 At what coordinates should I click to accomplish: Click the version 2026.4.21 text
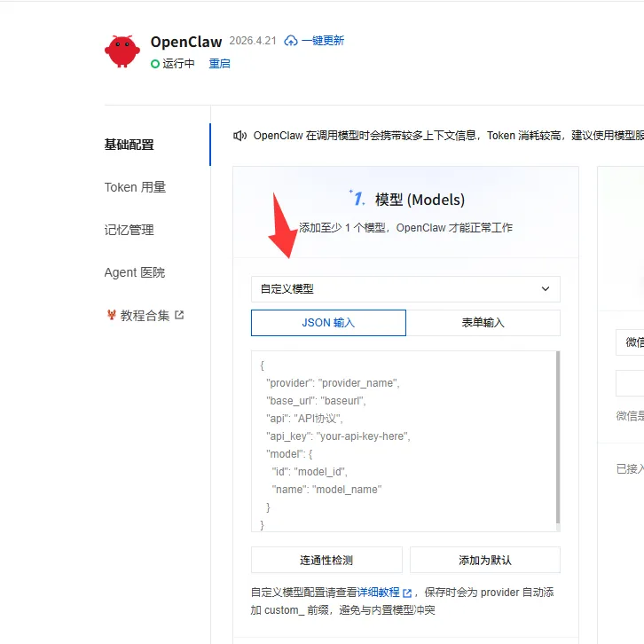pyautogui.click(x=253, y=41)
